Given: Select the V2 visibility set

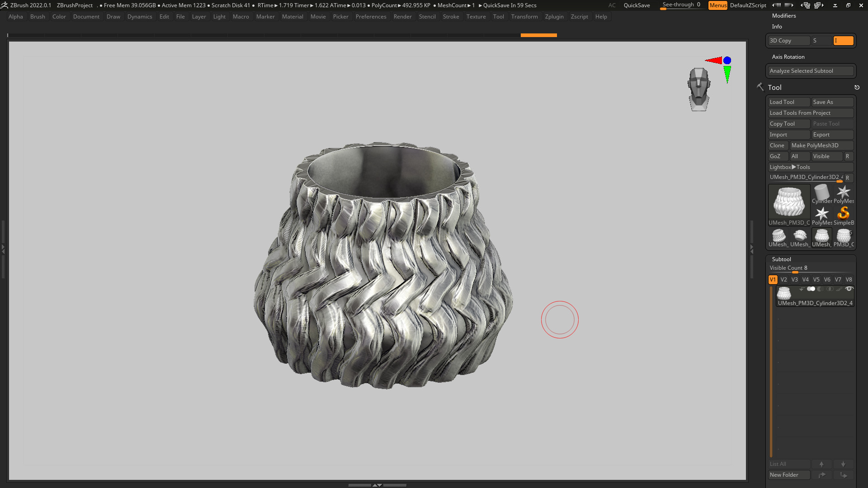Looking at the screenshot, I should 783,280.
